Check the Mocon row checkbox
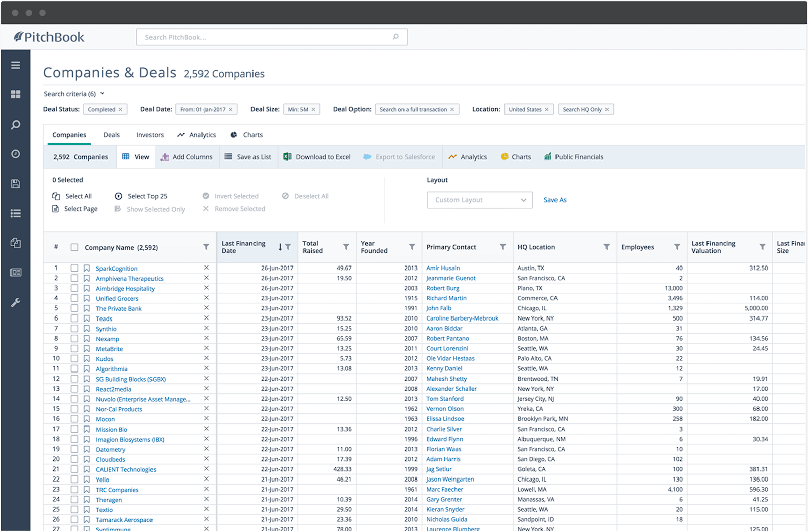 pyautogui.click(x=74, y=419)
